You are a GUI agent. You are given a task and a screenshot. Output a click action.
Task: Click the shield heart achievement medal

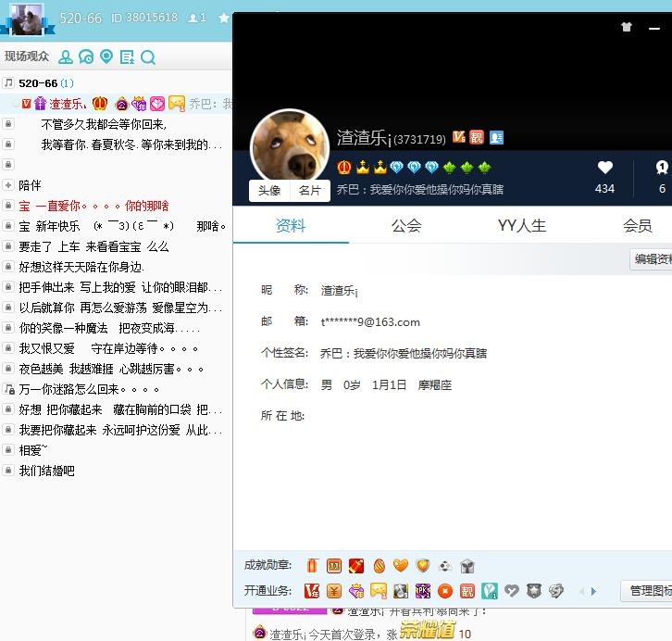423,566
